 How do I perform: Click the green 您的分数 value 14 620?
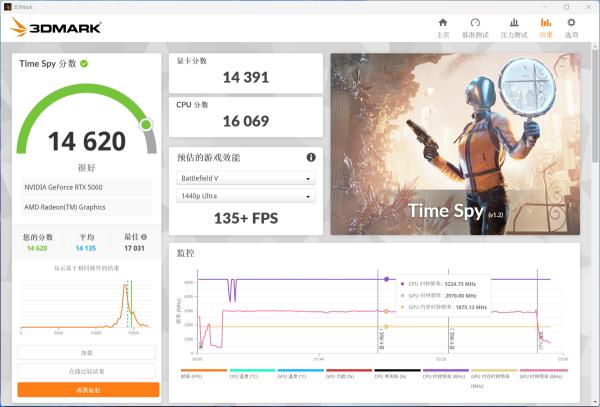(x=37, y=248)
